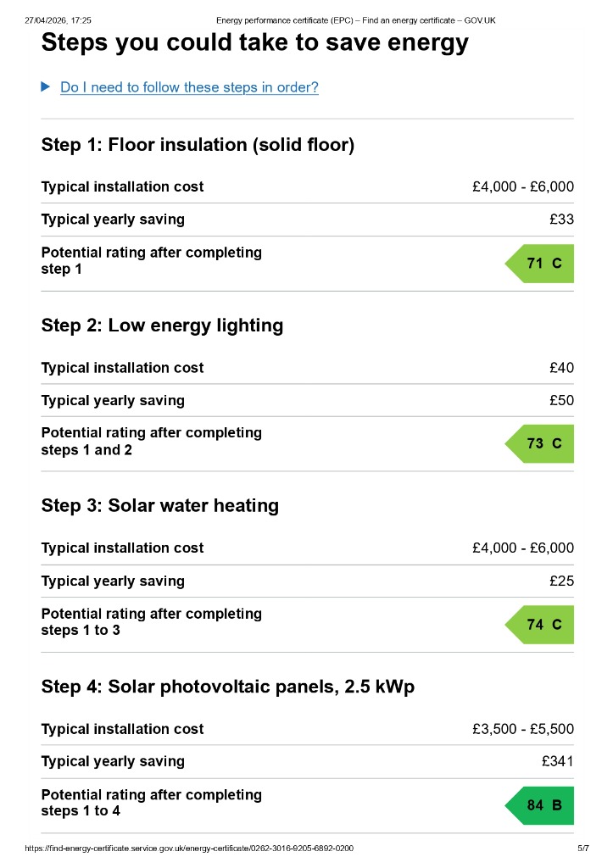Click the £50 yearly saving for lighting
Image resolution: width=613 pixels, height=868 pixels.
tap(561, 400)
